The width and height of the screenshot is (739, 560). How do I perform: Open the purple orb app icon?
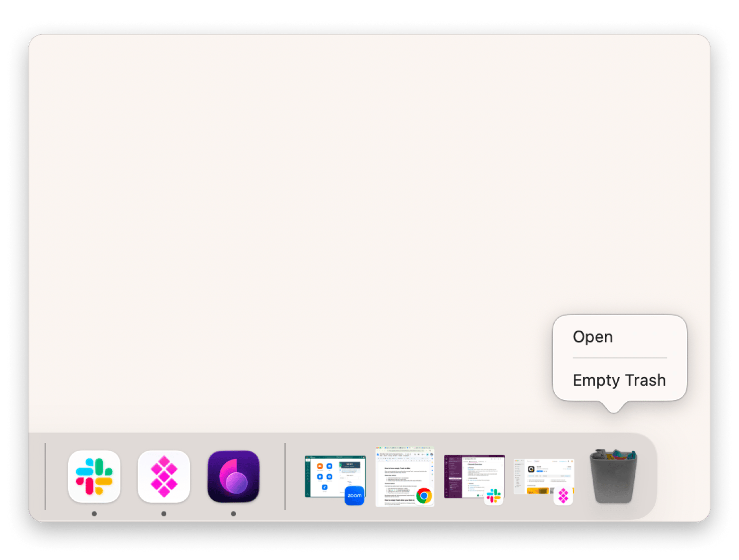click(x=234, y=476)
